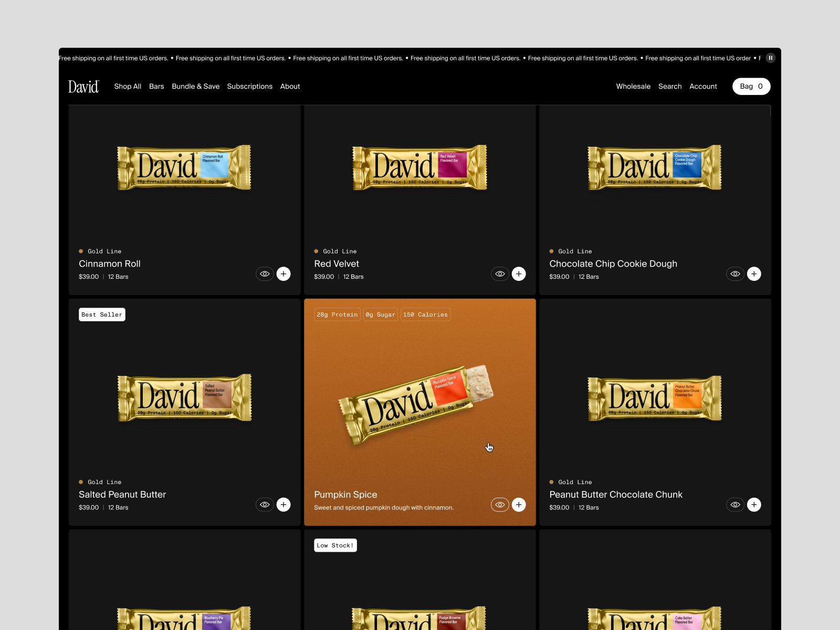
Task: Add Salted Peanut Butter to bag
Action: [283, 505]
